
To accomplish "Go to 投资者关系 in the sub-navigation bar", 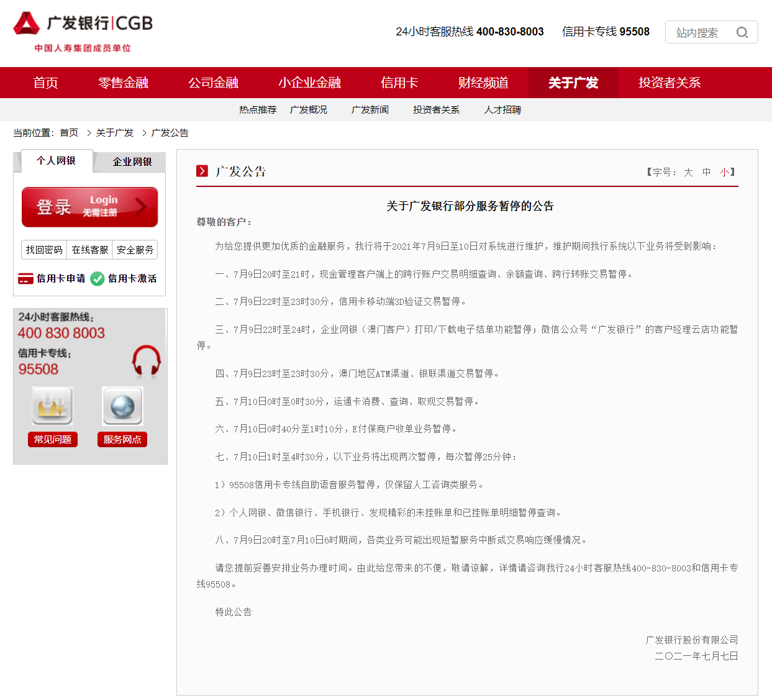I will pyautogui.click(x=437, y=110).
